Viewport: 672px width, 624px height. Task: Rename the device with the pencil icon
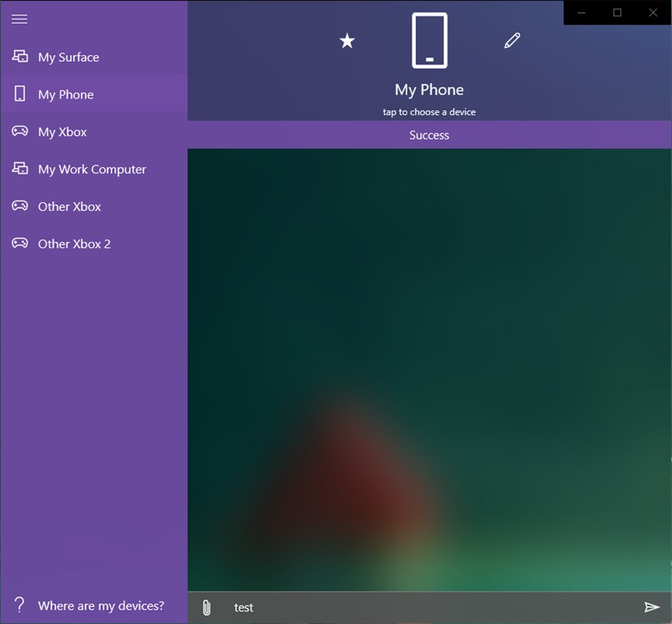click(x=512, y=39)
